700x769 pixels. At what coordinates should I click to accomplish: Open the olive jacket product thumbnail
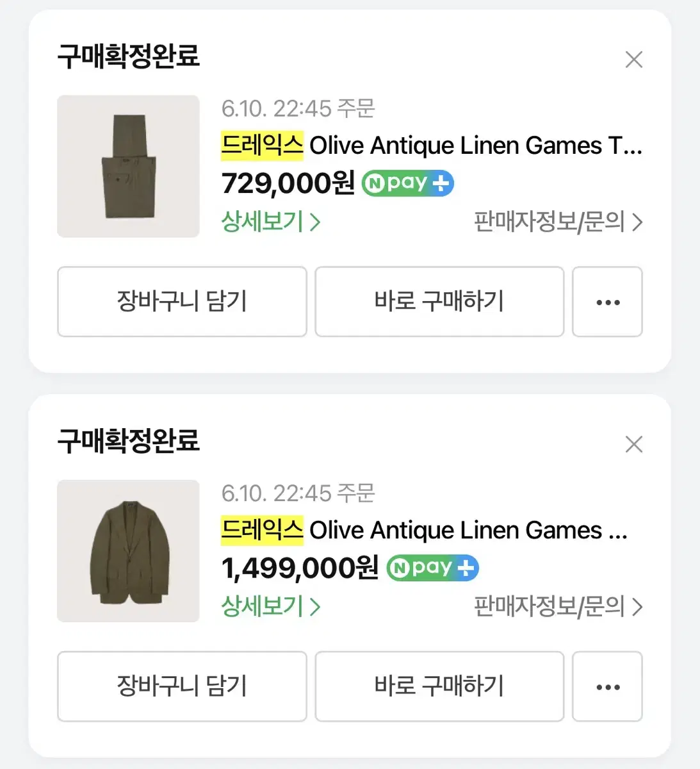pos(128,551)
